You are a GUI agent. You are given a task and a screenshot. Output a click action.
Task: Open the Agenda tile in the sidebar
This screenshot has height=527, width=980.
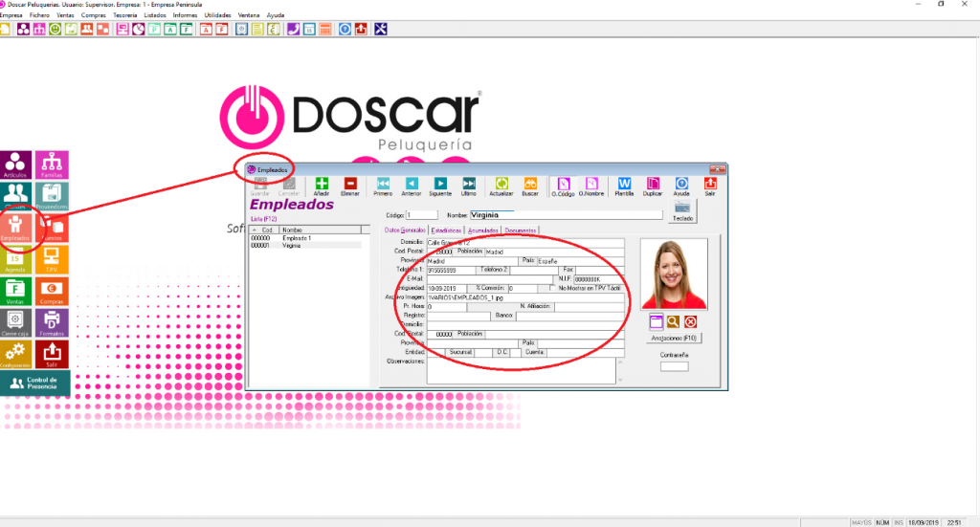(x=15, y=260)
